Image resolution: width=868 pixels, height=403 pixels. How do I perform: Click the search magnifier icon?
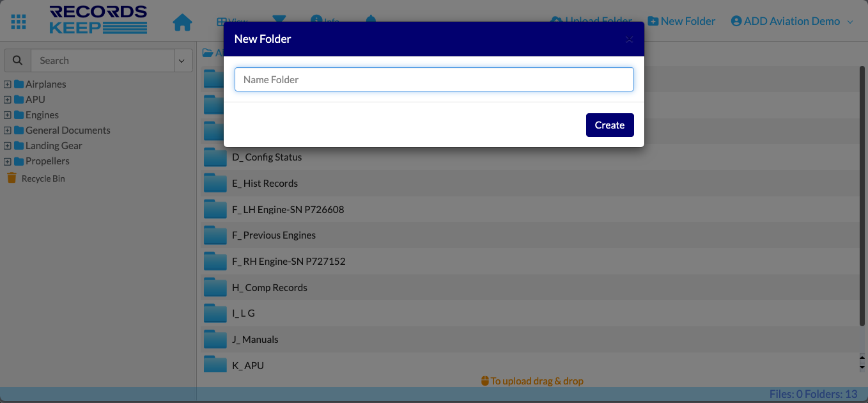pyautogui.click(x=18, y=61)
